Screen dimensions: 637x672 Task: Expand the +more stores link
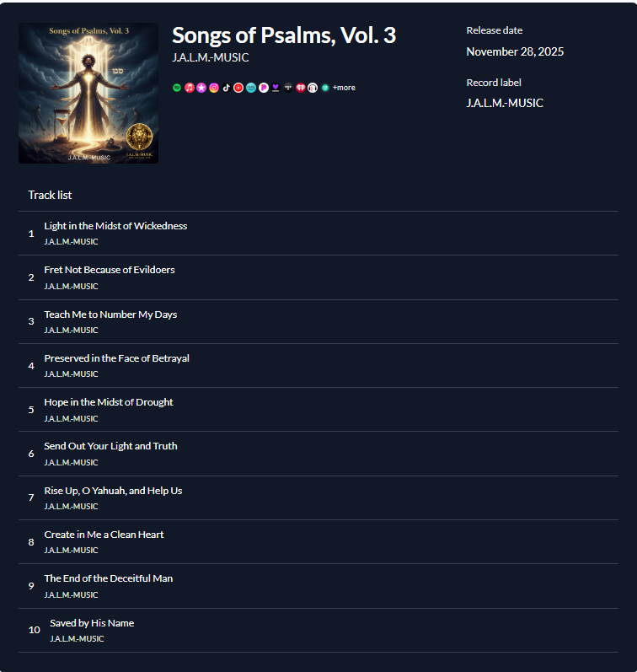344,88
